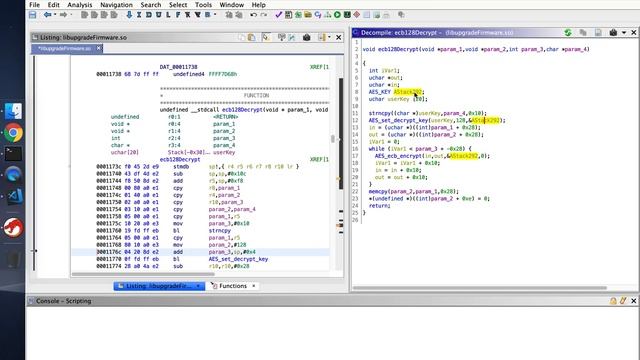Viewport: 640px width, 360px height.
Task: Open the Window menu
Action: [x=231, y=5]
